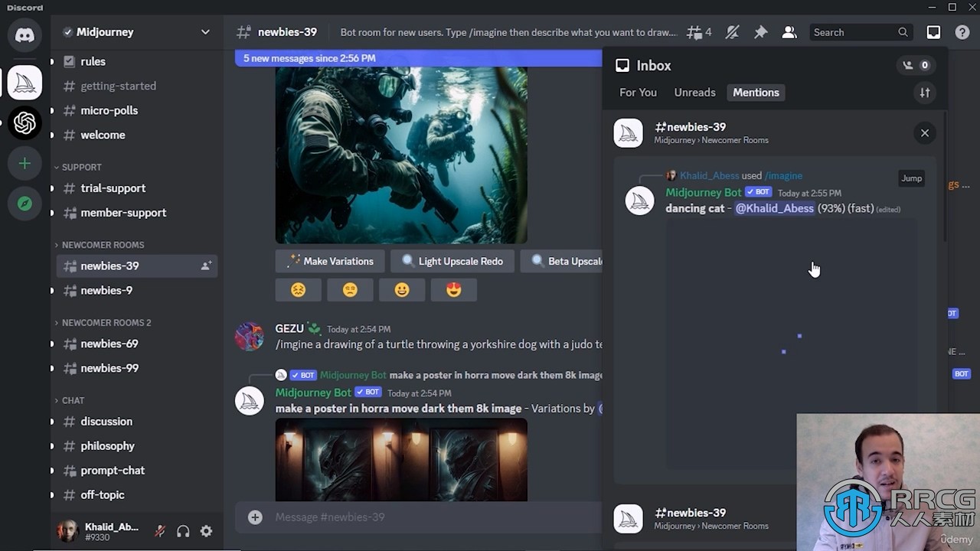980x551 pixels.
Task: Show pinned messages pin icon
Action: pos(760,32)
